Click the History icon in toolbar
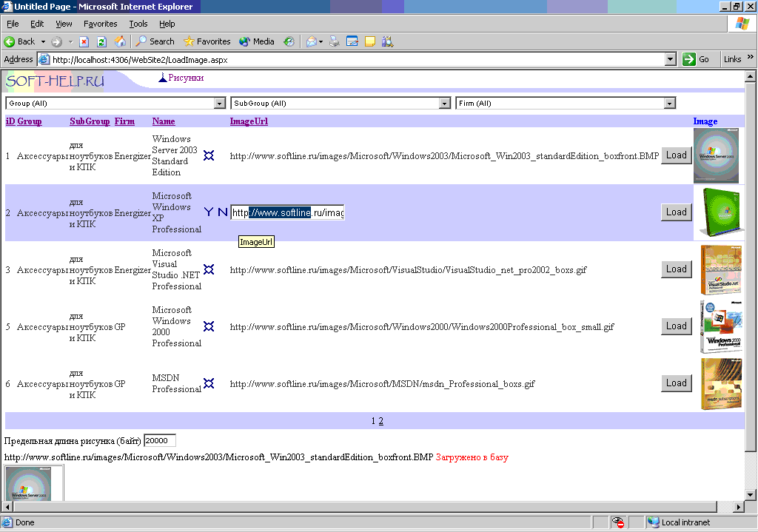Screen dimensions: 758x532 pos(289,41)
